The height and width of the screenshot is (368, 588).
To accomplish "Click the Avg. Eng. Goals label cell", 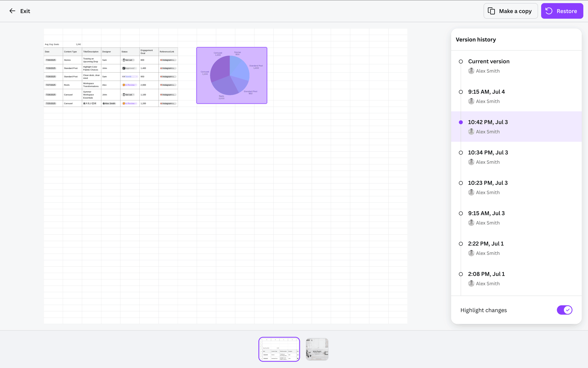I will [53, 44].
